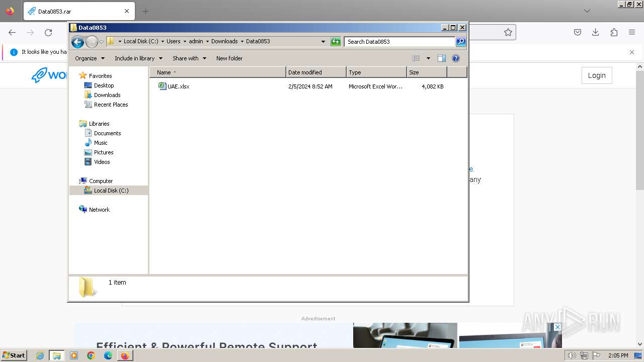Click the Windows Start button
The image size is (644, 362).
pos(14,355)
